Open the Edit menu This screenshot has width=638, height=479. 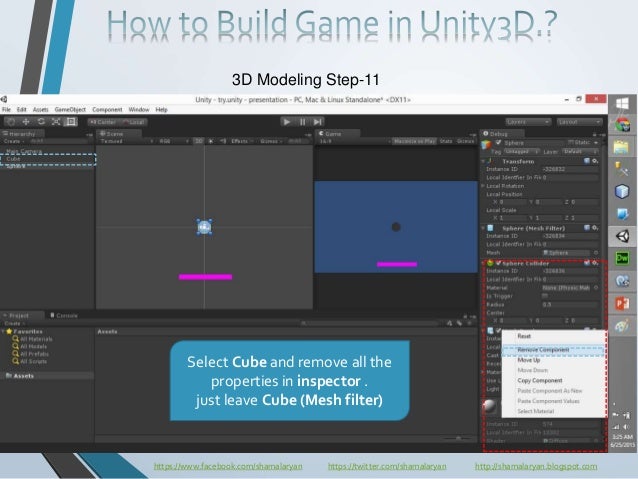[x=21, y=109]
